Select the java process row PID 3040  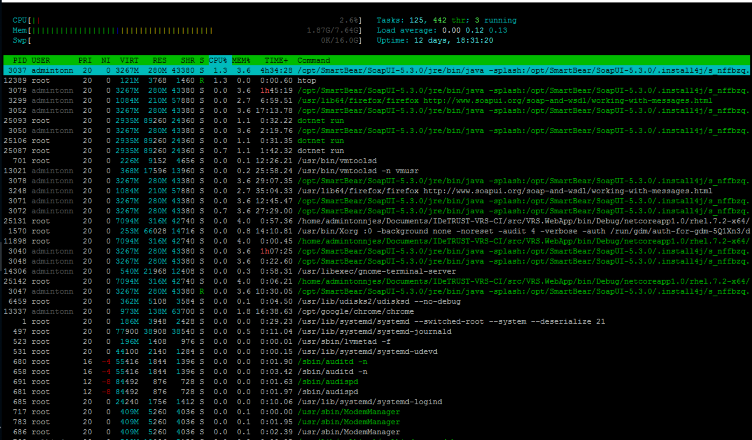coord(376,251)
